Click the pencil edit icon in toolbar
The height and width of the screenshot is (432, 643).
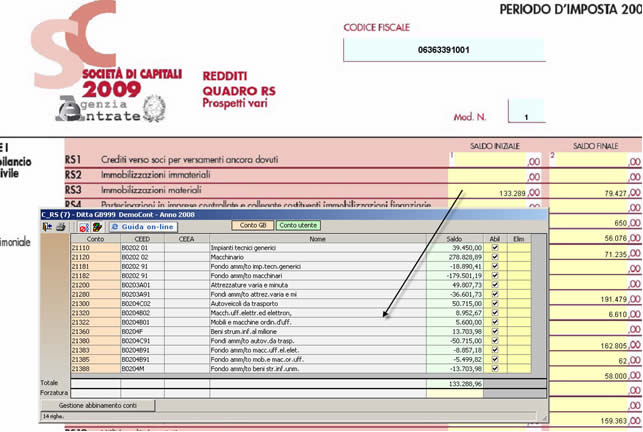[96, 227]
